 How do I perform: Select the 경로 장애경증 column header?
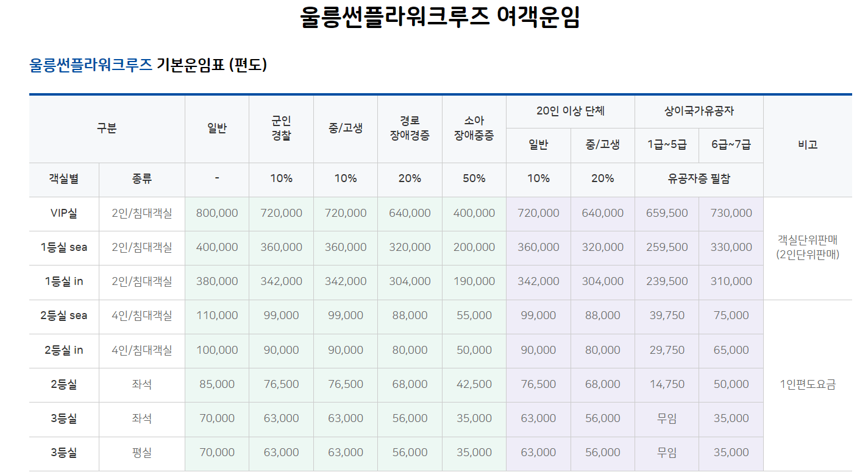410,129
